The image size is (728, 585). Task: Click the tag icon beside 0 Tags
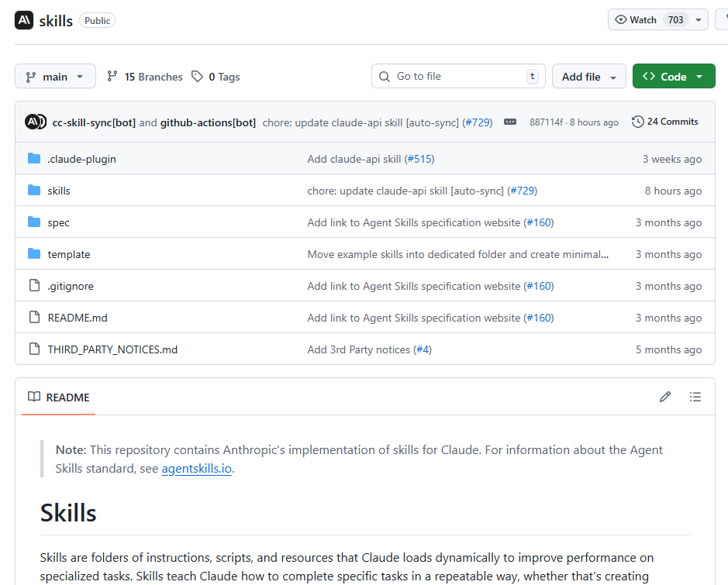198,76
